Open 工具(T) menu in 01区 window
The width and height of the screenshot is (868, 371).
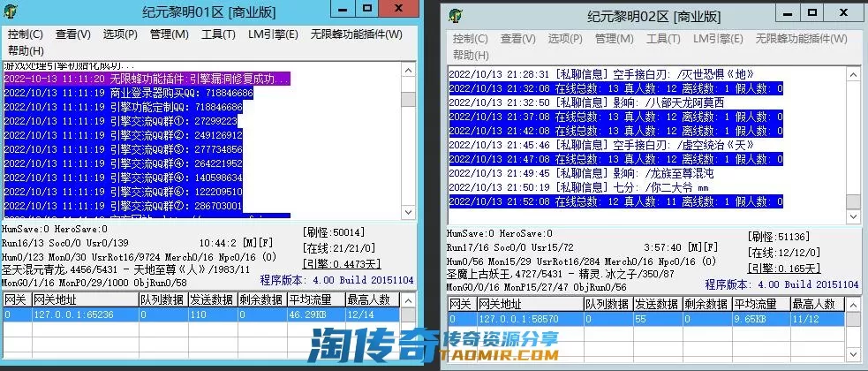coord(218,34)
